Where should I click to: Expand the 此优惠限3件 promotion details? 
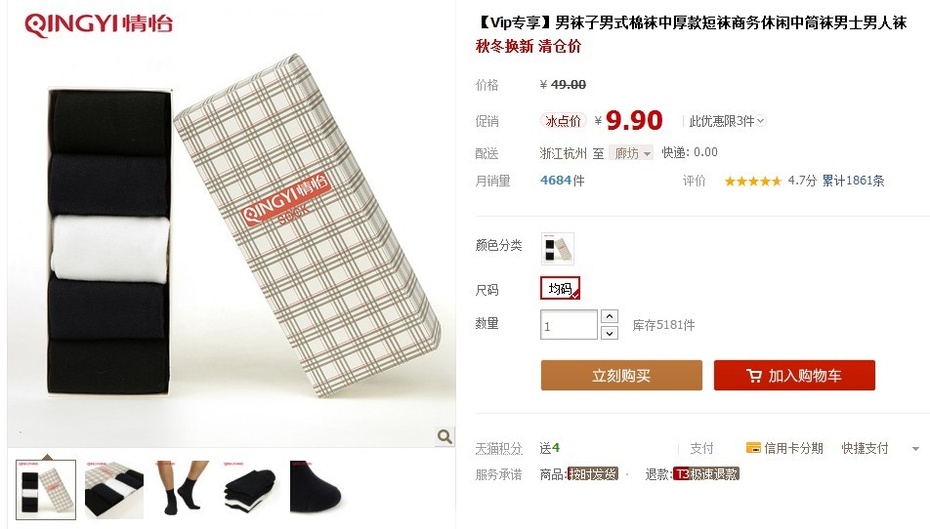[727, 121]
